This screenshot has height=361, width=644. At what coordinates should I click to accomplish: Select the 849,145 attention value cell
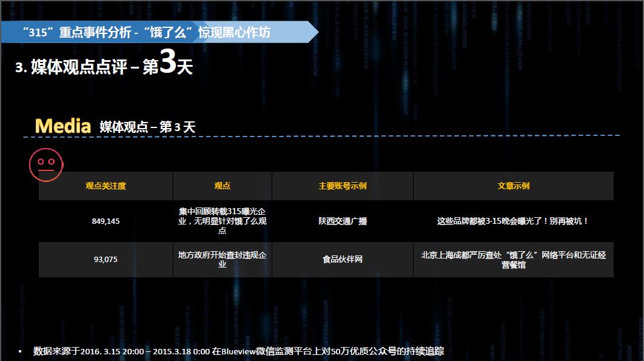pos(106,221)
